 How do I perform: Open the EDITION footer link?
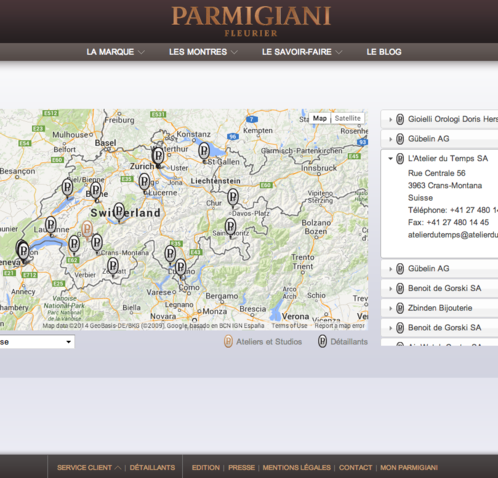click(206, 468)
